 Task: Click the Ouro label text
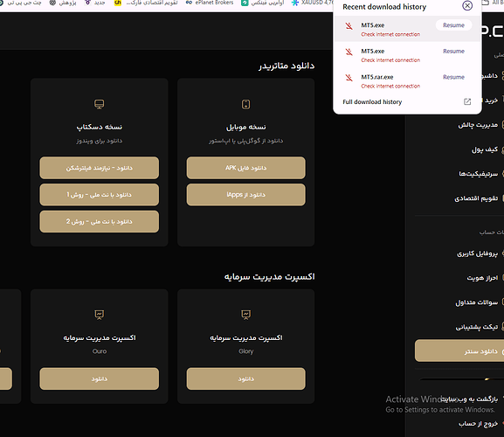(x=100, y=351)
